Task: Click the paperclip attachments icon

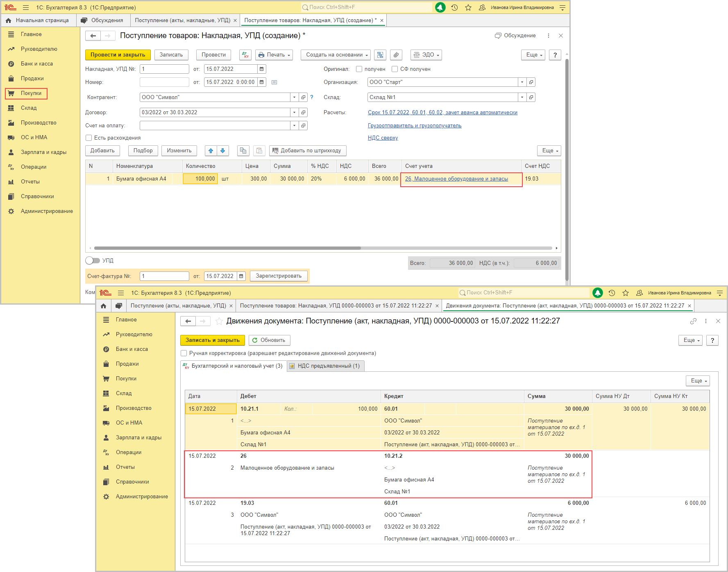Action: [x=396, y=55]
